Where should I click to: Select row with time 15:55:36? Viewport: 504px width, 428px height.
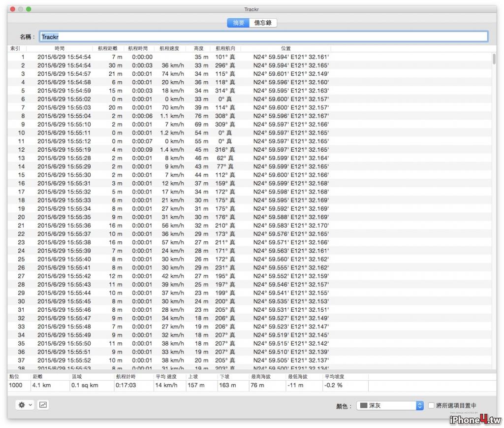[250, 226]
